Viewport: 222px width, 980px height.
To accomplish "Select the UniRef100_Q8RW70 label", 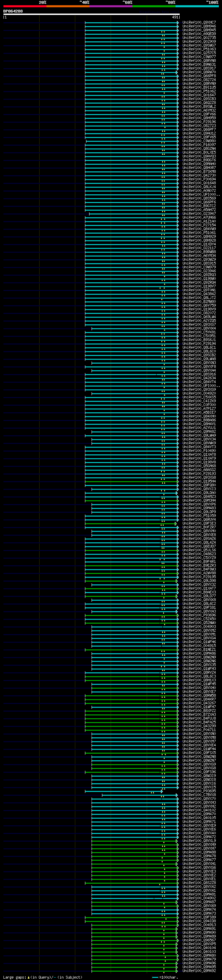I will pyautogui.click(x=199, y=72).
